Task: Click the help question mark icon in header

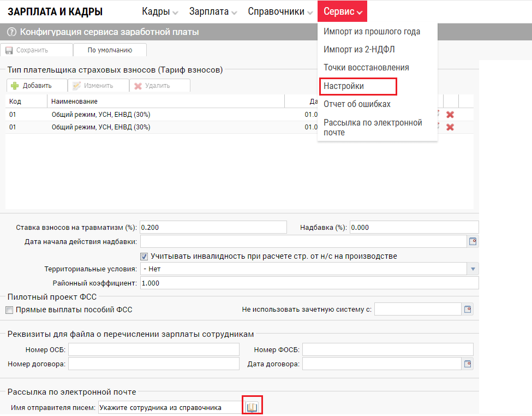Action: tap(11, 32)
